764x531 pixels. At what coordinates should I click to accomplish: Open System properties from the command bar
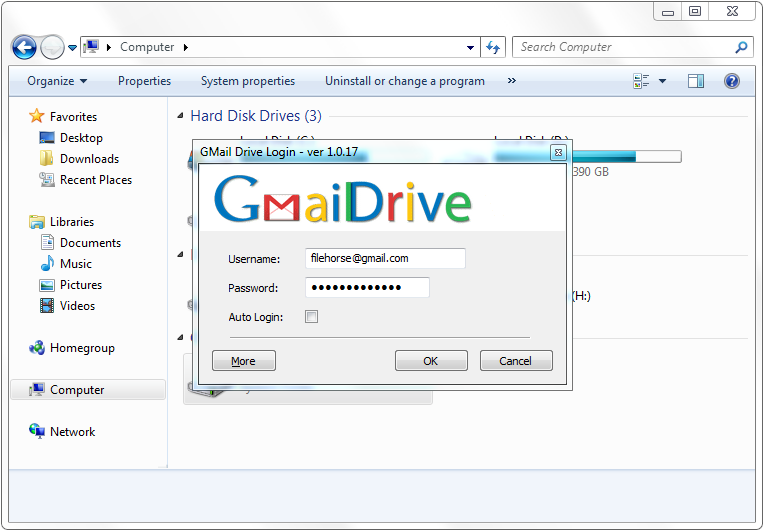click(248, 81)
